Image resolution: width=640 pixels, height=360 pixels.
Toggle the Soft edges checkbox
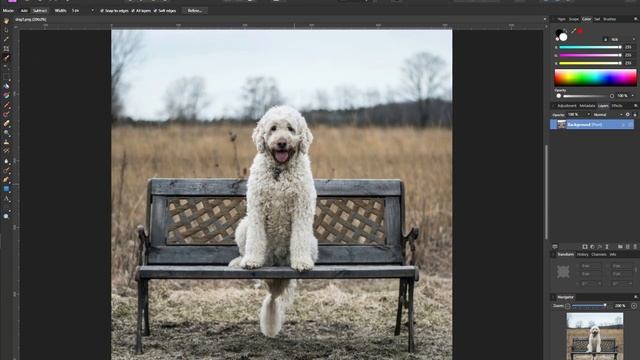click(x=155, y=11)
